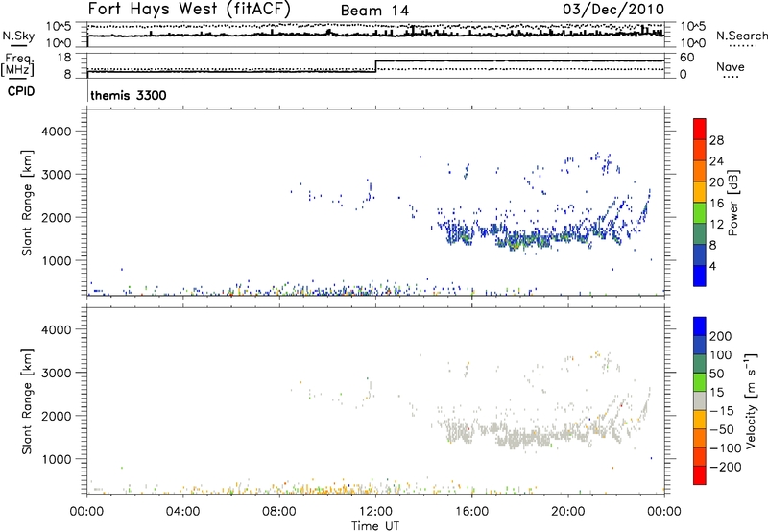Click the '100' tick on the velocity colorbar
The height and width of the screenshot is (532, 768).
pyautogui.click(x=721, y=354)
